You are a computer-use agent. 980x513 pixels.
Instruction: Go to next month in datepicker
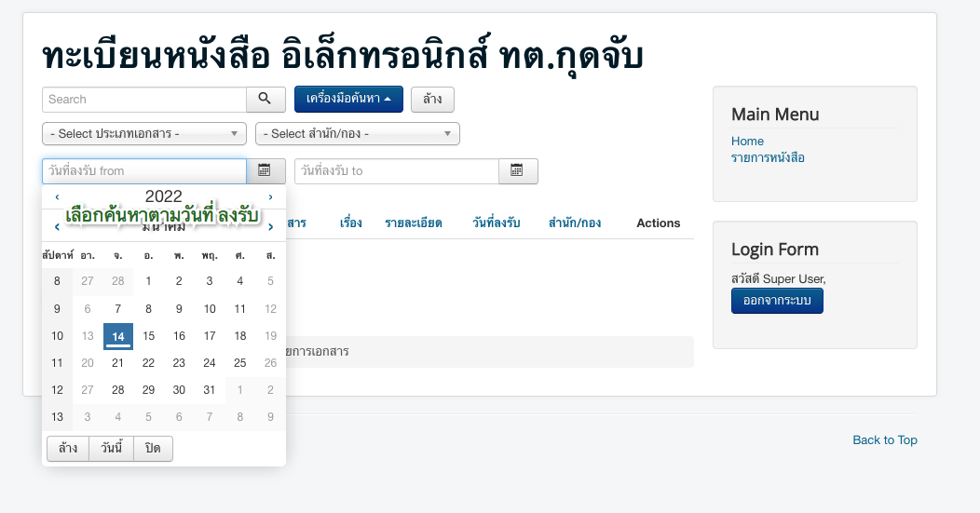coord(270,227)
